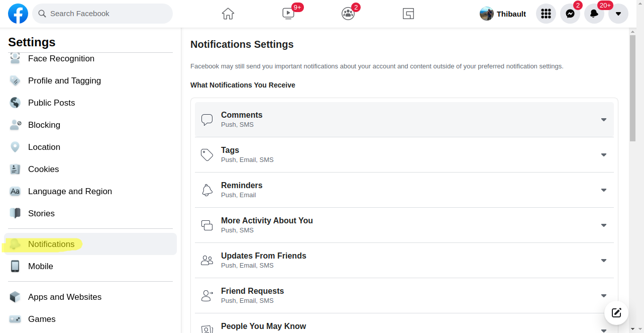The height and width of the screenshot is (333, 644).
Task: Open Messenger chats icon
Action: click(x=570, y=14)
